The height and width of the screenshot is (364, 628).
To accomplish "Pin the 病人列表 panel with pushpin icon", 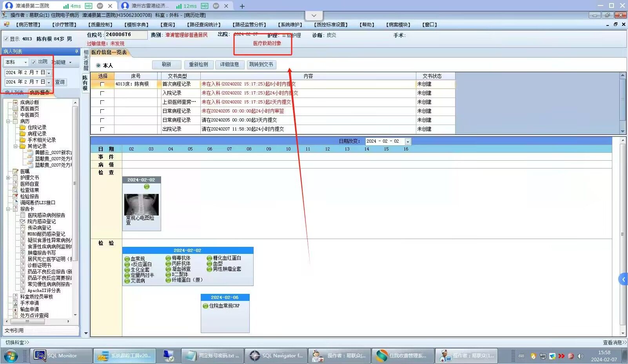I will coord(76,51).
